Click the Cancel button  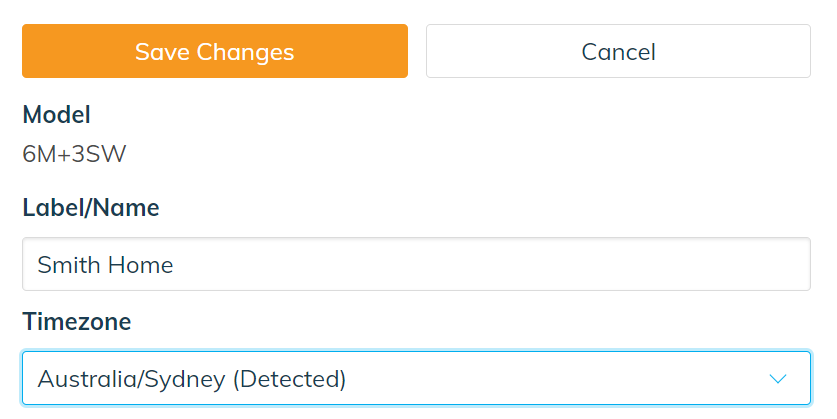pos(618,51)
